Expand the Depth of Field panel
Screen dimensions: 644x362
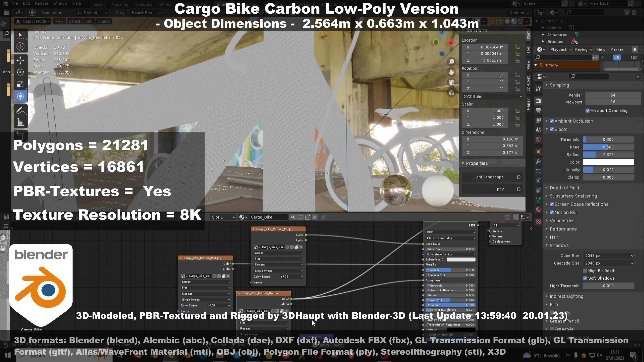[564, 188]
